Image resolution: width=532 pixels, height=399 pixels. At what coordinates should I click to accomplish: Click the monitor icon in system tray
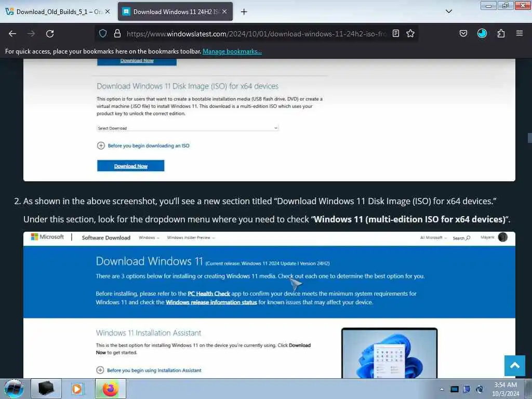coord(455,389)
